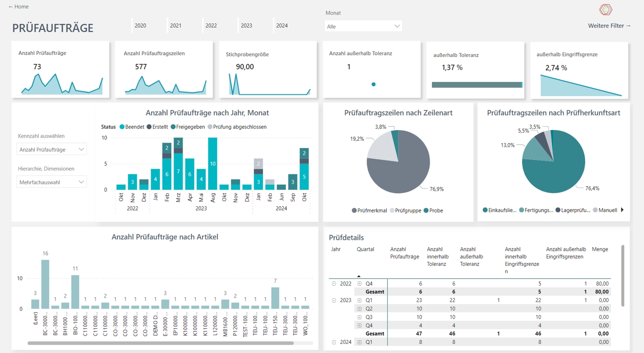Collapse the 2023 year row
Viewport: 644px width, 353px height.
(334, 300)
